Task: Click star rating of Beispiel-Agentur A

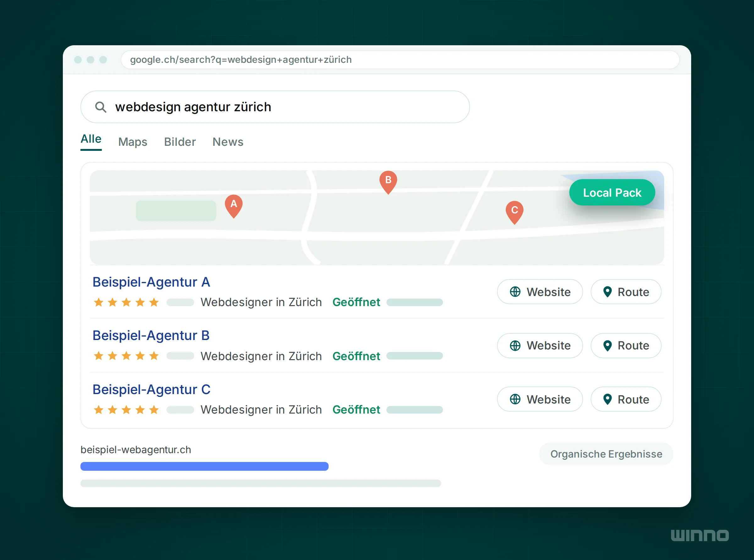Action: click(126, 302)
